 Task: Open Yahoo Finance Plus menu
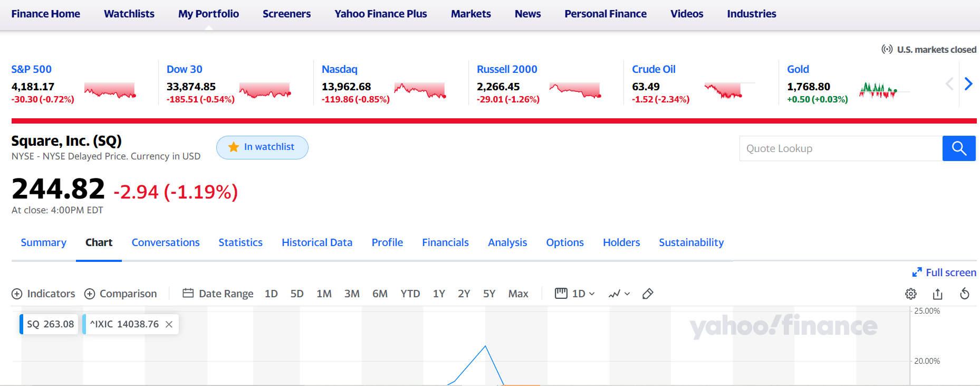pyautogui.click(x=381, y=14)
